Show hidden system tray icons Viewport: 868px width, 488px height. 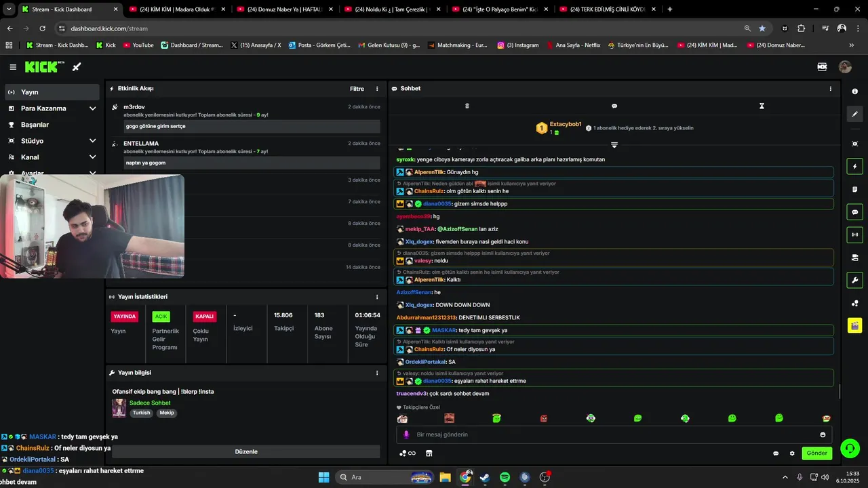click(785, 477)
